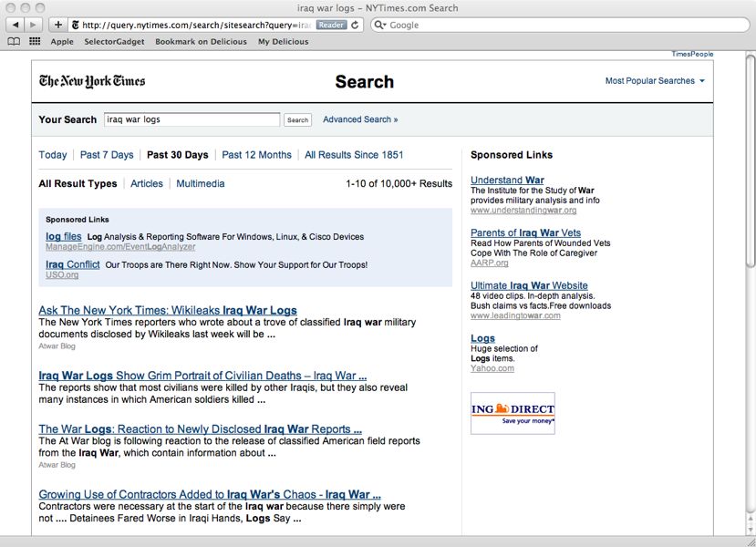
Task: Open the SelectorGadget bookmarklet
Action: tap(114, 41)
